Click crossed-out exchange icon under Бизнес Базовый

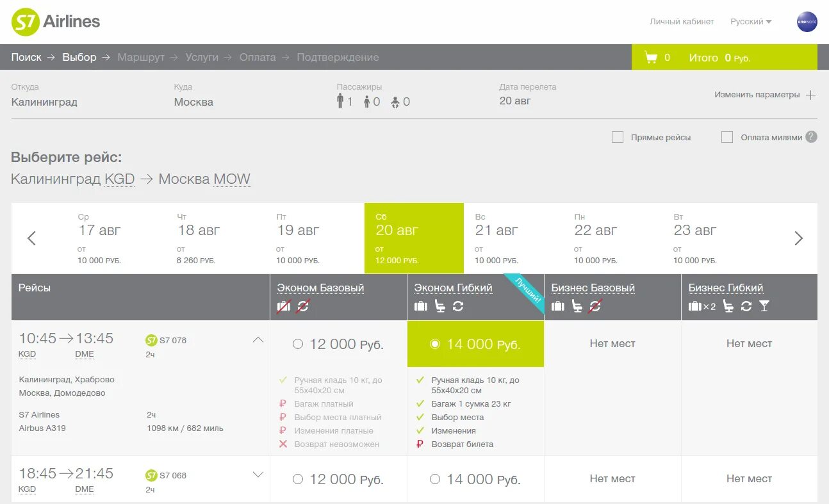click(x=595, y=306)
